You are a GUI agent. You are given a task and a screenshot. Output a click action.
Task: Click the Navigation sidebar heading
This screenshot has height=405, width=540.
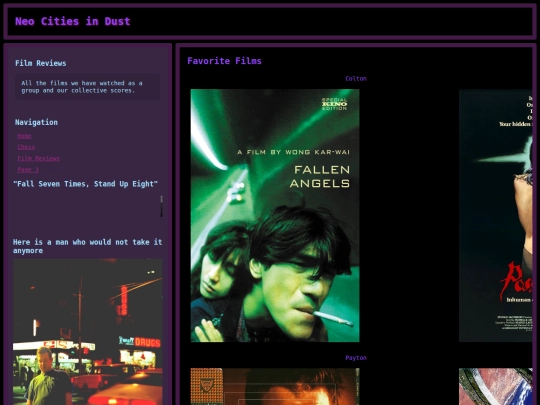click(x=36, y=122)
